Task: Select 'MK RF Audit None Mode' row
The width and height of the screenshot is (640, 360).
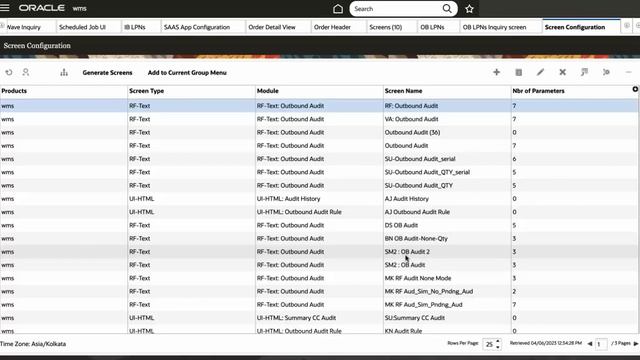Action: (x=319, y=278)
